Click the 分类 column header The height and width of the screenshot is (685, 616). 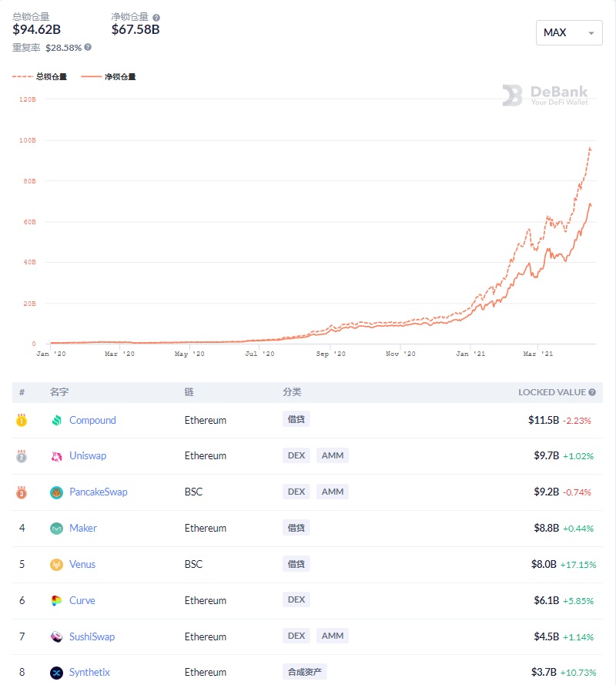(x=292, y=392)
